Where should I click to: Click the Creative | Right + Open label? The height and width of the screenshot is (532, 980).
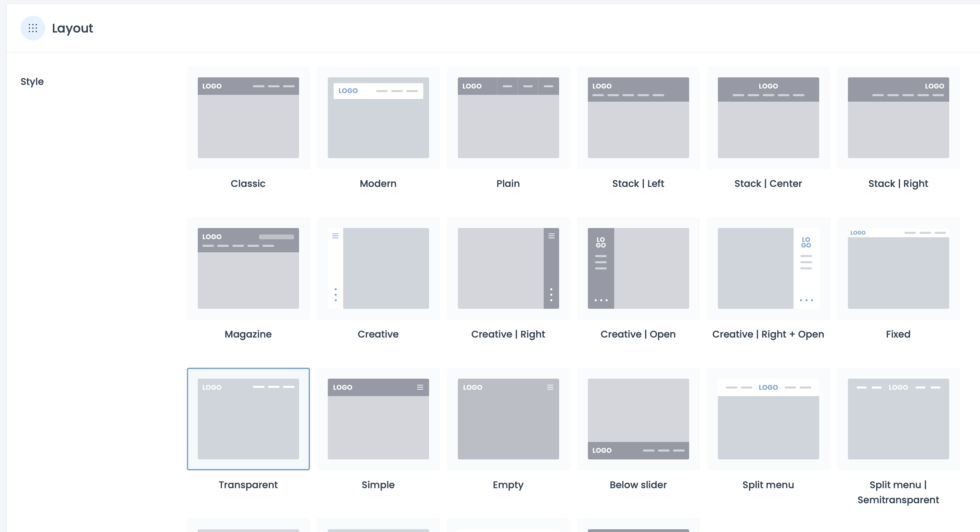(x=769, y=334)
